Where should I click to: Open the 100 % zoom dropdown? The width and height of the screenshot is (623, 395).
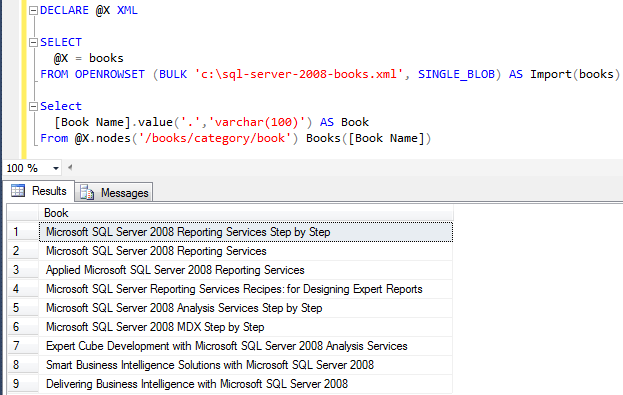point(56,168)
